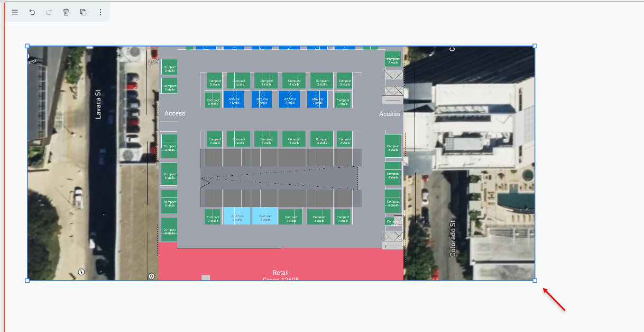Click the Colorado St street label
The width and height of the screenshot is (644, 332).
coord(453,239)
